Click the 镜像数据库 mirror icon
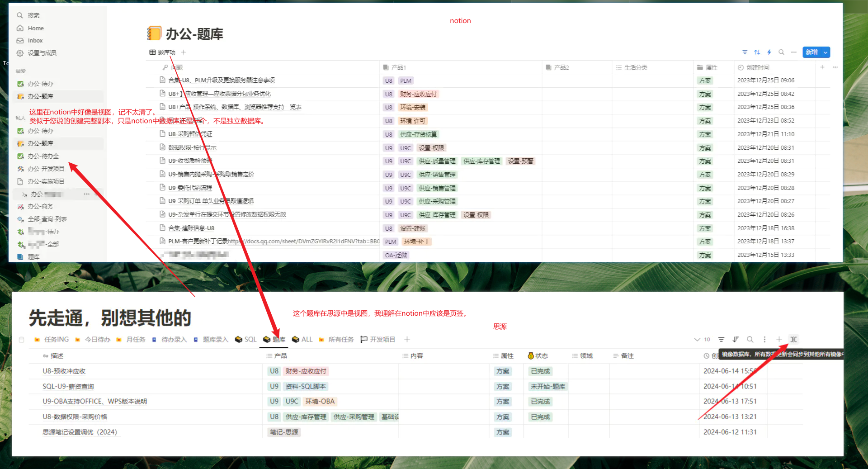 [793, 339]
